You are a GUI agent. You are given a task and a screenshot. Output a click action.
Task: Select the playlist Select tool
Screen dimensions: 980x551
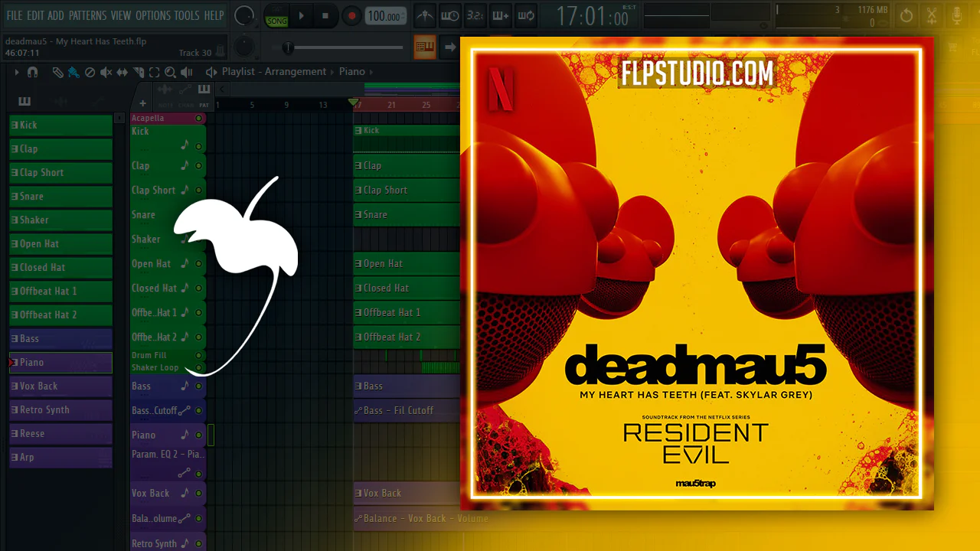point(154,72)
